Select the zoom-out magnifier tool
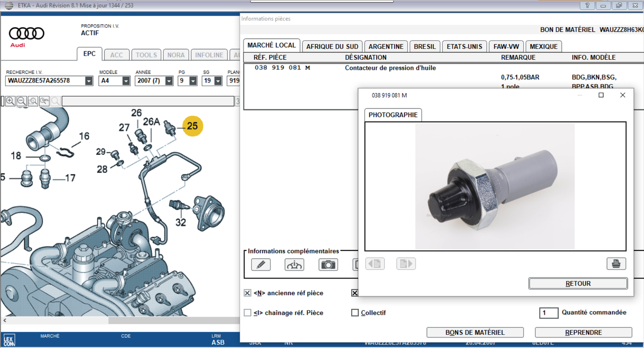644x348 pixels. click(21, 101)
